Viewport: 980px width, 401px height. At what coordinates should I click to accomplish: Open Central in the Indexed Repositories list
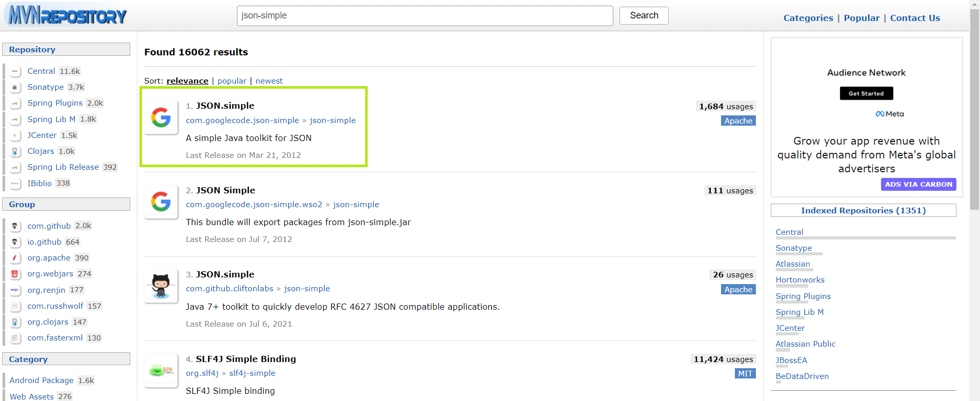[x=789, y=232]
